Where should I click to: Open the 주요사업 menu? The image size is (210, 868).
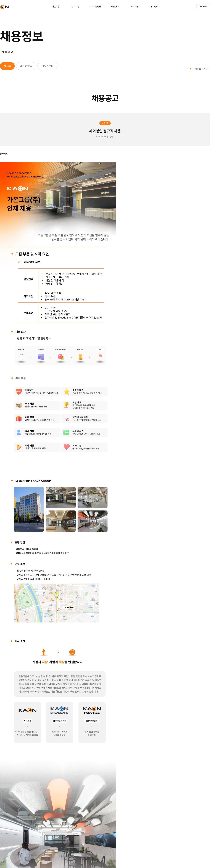click(x=75, y=7)
